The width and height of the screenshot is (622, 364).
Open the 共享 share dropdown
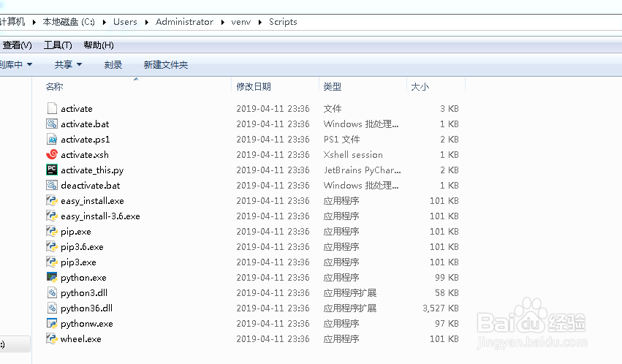pyautogui.click(x=68, y=64)
